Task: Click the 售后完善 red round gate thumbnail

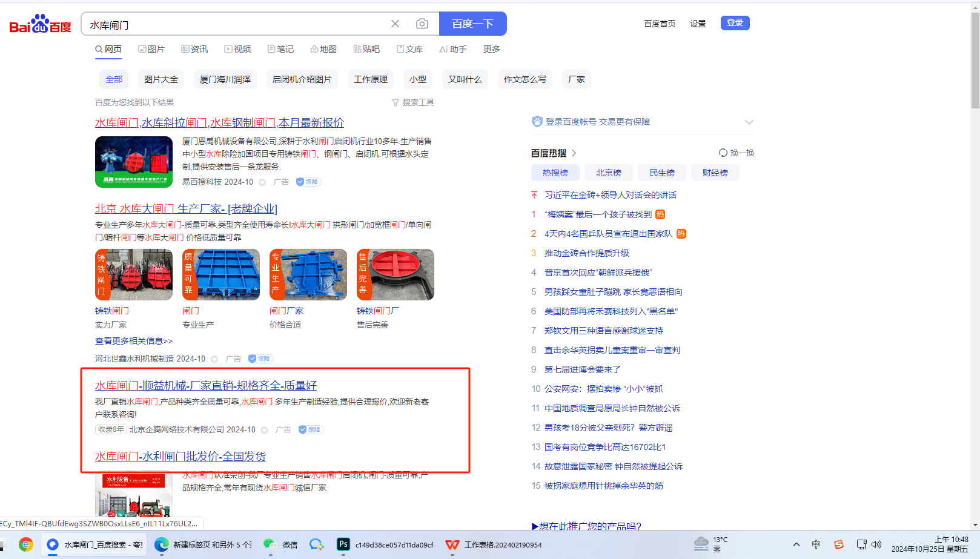Action: click(396, 274)
